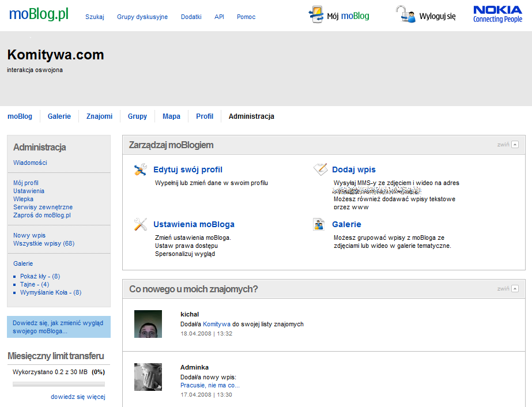Click the Dodaj wpis heading link
Viewport: 532px width, 407px height.
pyautogui.click(x=354, y=169)
